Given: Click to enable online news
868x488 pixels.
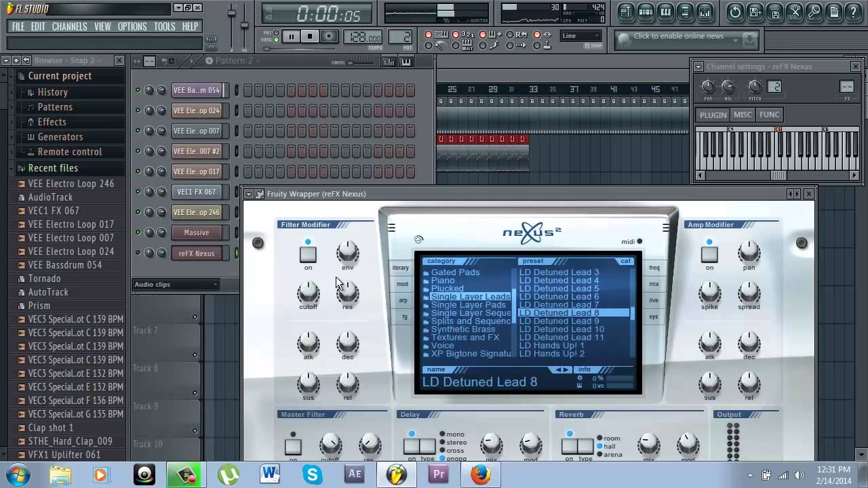Looking at the screenshot, I should pyautogui.click(x=678, y=37).
